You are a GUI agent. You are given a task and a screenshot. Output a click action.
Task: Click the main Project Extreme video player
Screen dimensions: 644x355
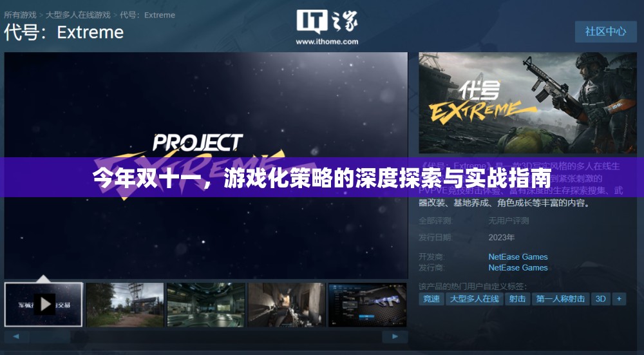206,165
